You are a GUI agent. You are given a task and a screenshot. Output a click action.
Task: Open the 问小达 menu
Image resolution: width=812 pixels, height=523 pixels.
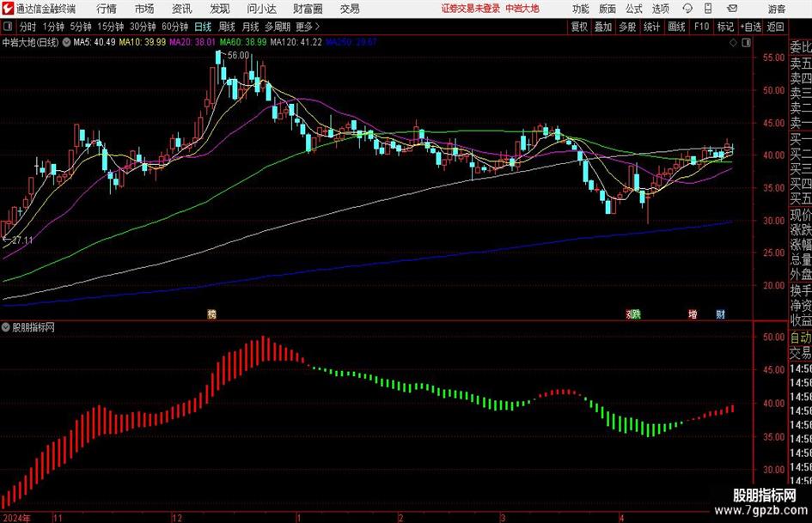[261, 9]
